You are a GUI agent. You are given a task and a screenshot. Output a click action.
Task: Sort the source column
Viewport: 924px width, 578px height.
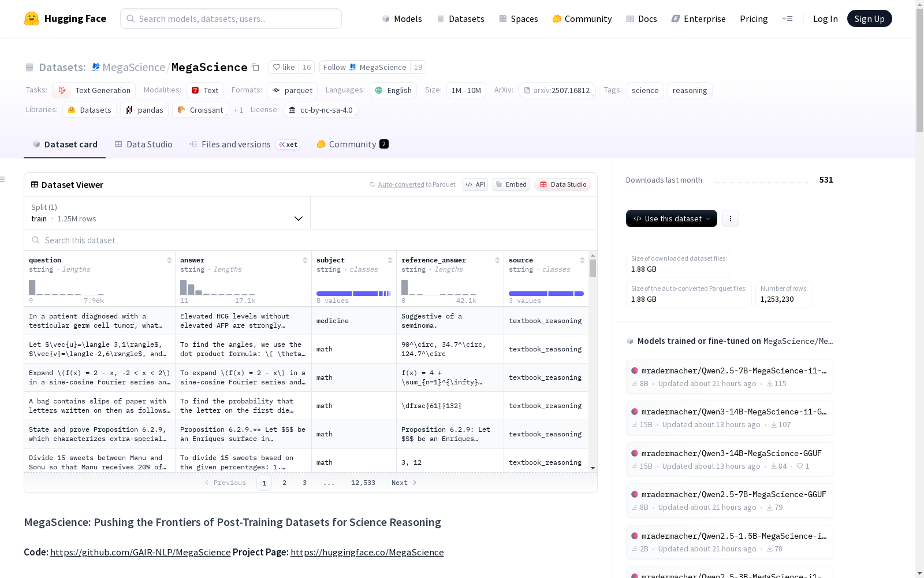pos(582,260)
